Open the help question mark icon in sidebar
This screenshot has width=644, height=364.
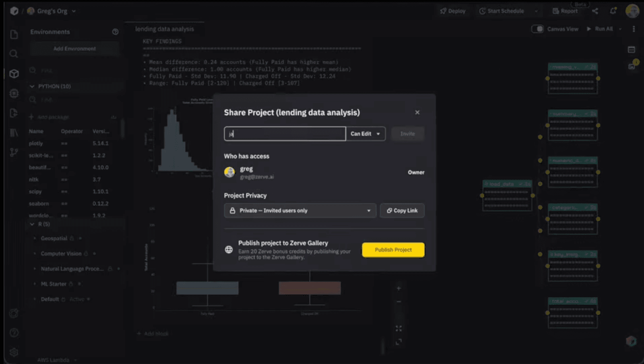[x=14, y=333]
